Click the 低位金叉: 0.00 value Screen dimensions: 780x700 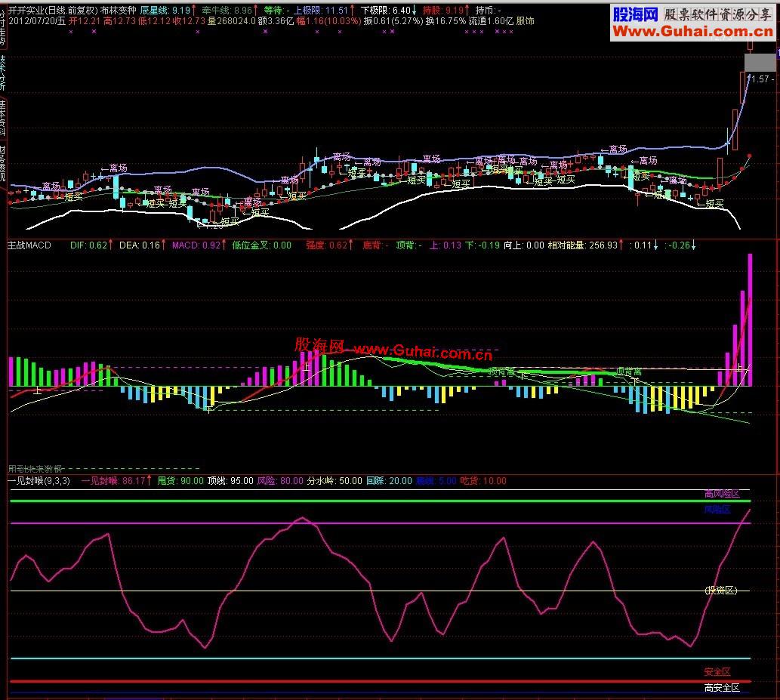[262, 245]
